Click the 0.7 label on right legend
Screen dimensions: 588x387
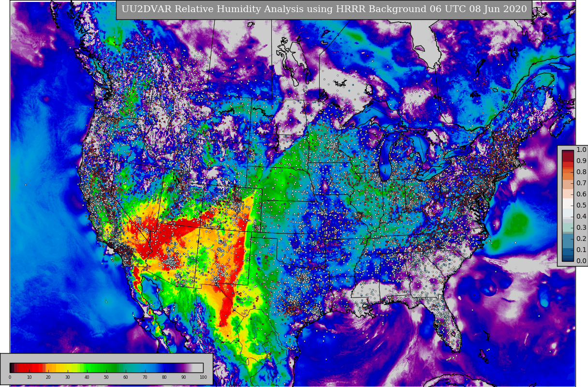[x=581, y=183]
